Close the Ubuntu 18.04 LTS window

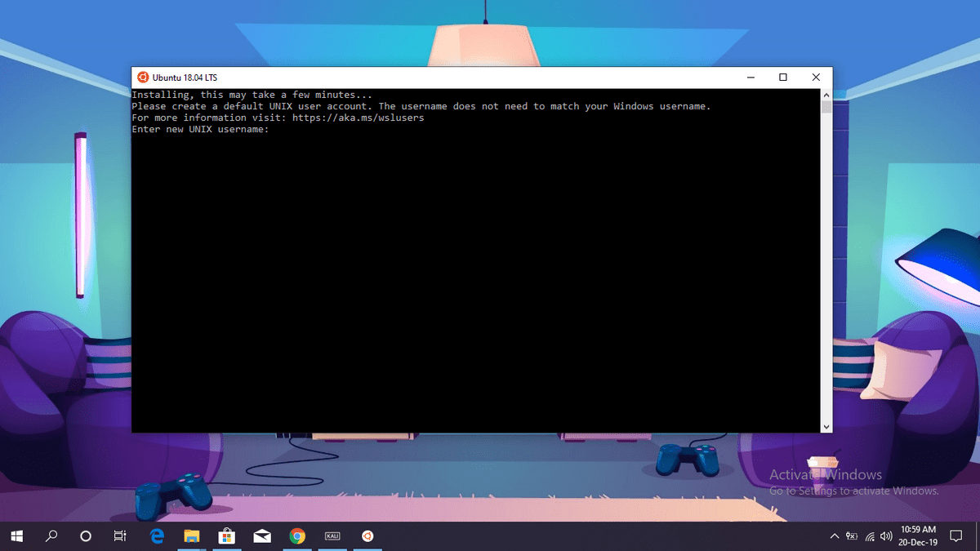[816, 78]
